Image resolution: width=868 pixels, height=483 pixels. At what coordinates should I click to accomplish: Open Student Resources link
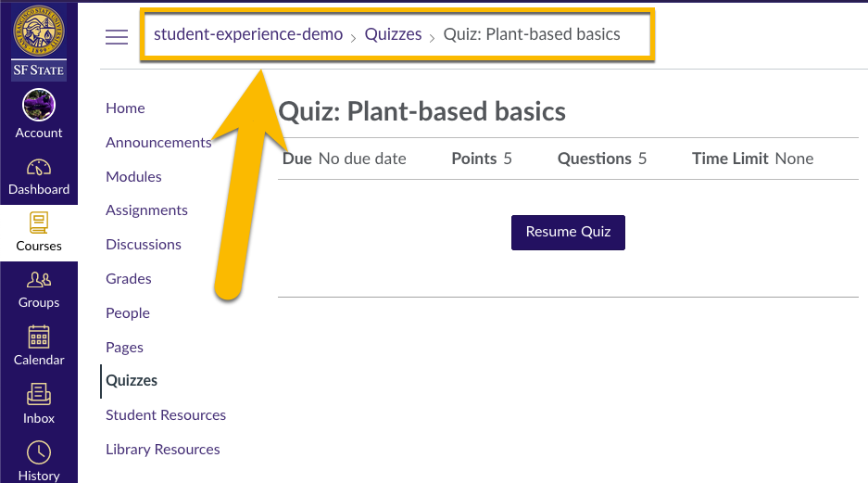point(166,415)
